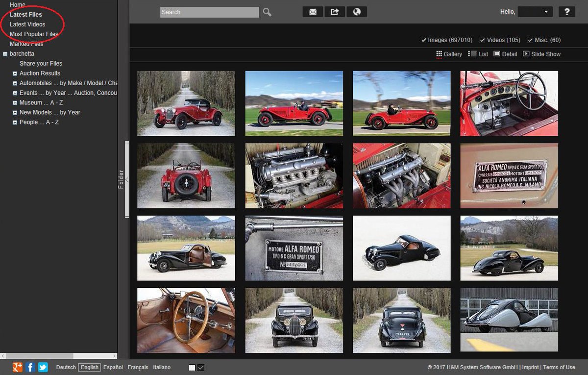Screen dimensions: 588x375
Task: Open the Twitter icon
Action: click(x=43, y=367)
